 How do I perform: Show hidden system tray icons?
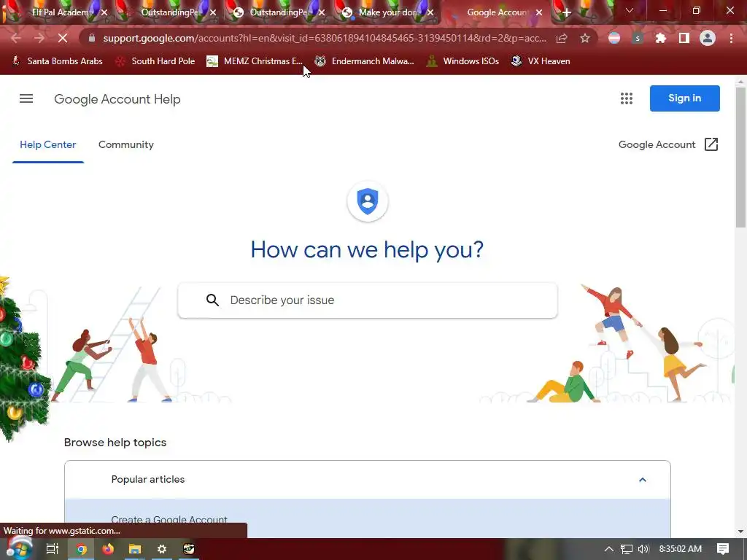tap(608, 549)
